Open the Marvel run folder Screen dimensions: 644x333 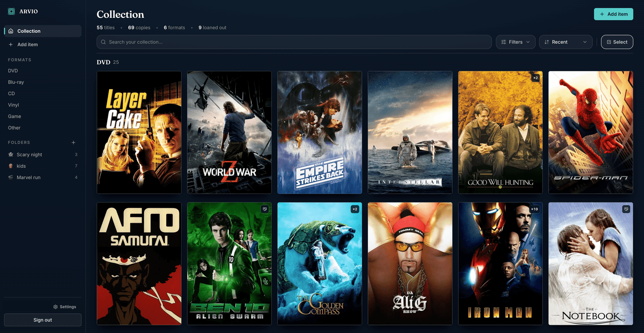(43, 177)
